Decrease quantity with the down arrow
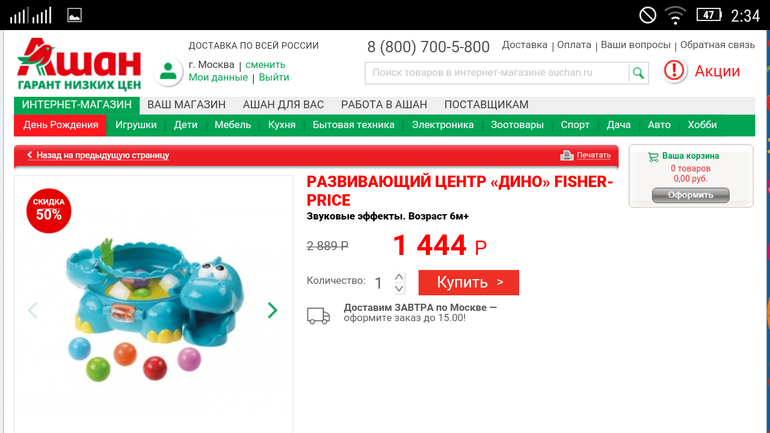 point(399,289)
